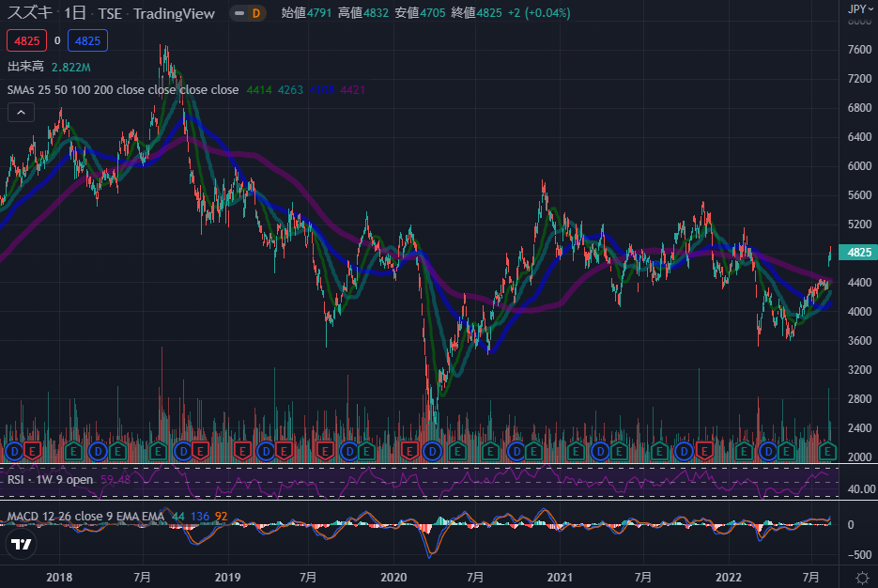This screenshot has width=878, height=588.
Task: Select the MACD 12 26 close legend
Action: coord(85,517)
